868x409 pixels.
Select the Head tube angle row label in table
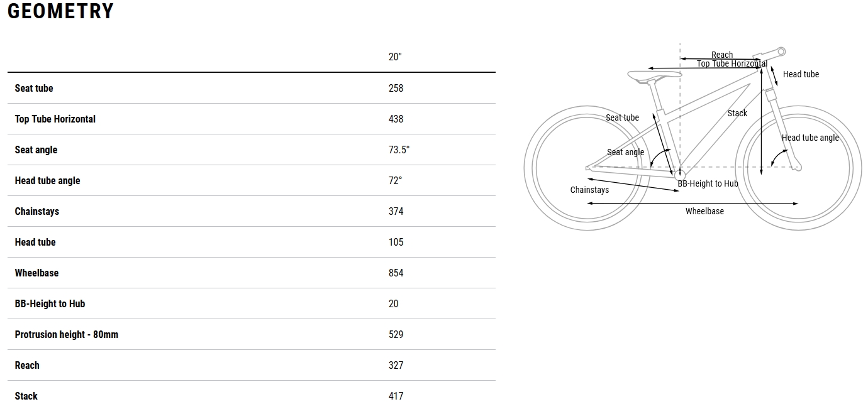[x=47, y=180]
